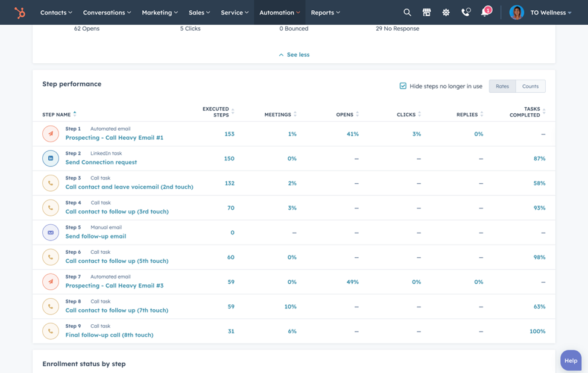Click the call task icon on Step 9

click(x=51, y=331)
